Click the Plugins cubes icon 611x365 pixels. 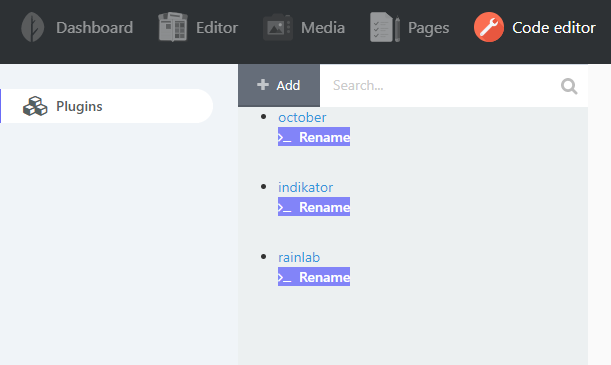[35, 106]
